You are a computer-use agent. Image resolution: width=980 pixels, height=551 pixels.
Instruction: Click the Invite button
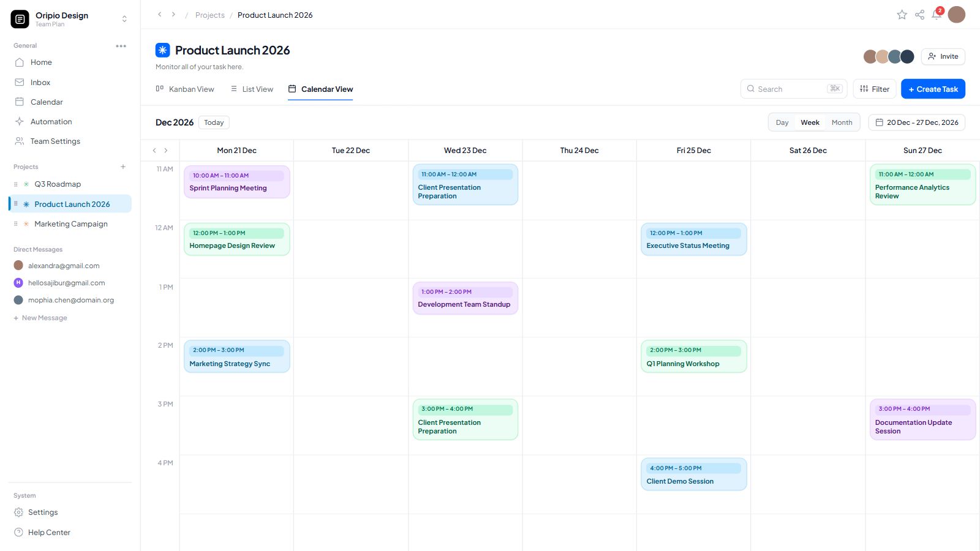pyautogui.click(x=943, y=56)
